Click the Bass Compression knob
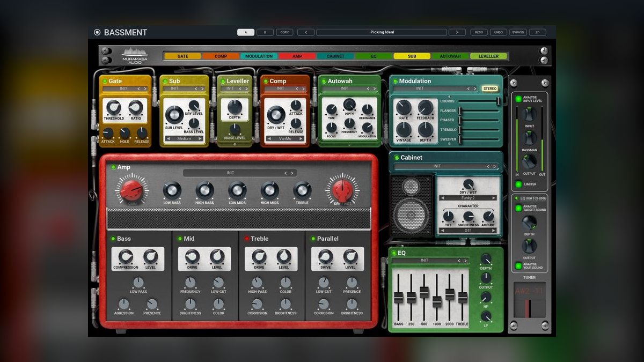 126,257
